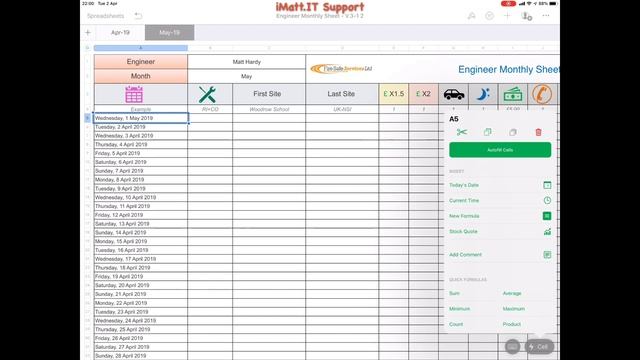Tap the green Autofill Cells button
The width and height of the screenshot is (640, 360).
click(500, 150)
